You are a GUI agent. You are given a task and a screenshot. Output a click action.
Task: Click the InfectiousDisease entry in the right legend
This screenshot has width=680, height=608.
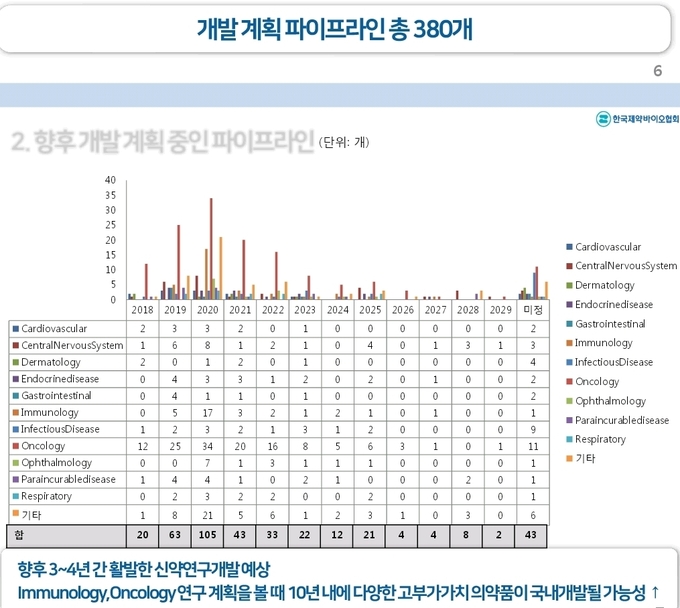614,362
